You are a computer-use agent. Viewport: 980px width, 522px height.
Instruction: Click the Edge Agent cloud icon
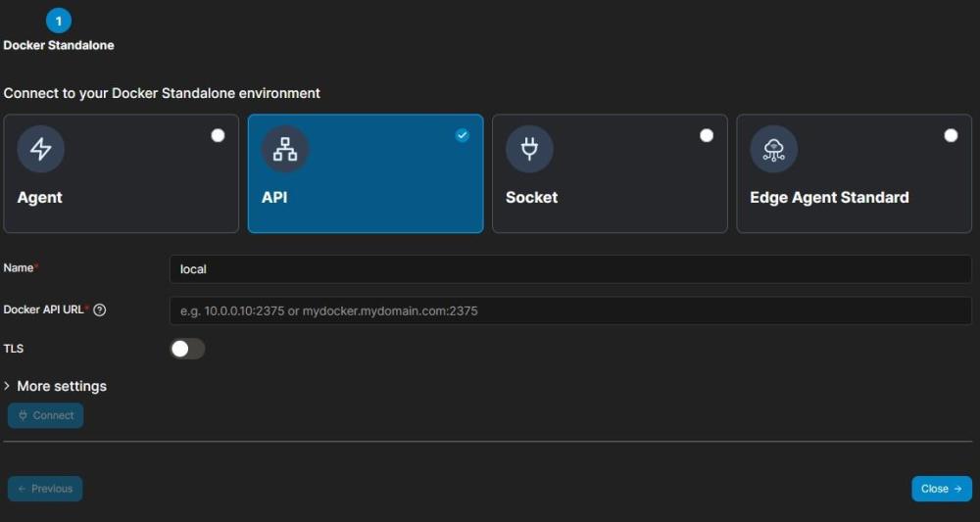click(774, 149)
